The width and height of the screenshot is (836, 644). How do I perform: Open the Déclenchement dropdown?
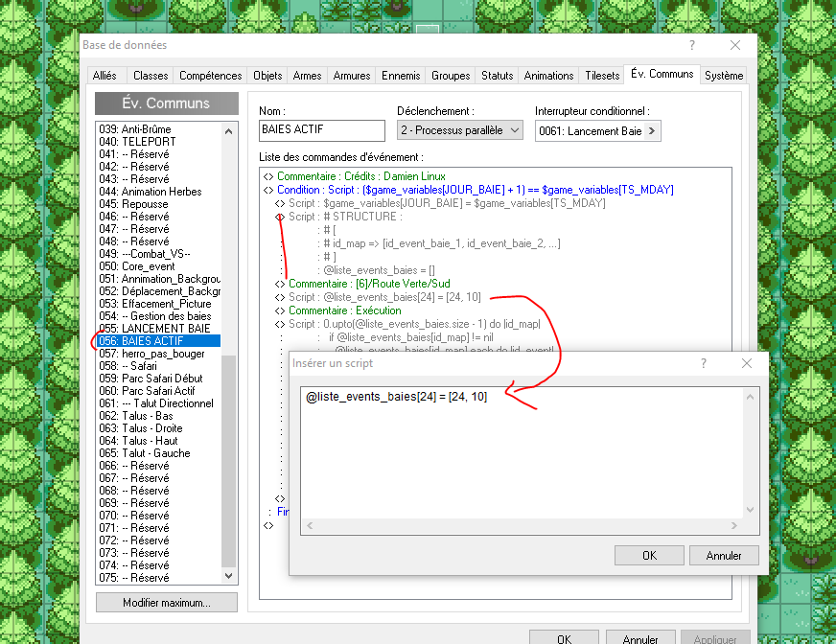459,130
